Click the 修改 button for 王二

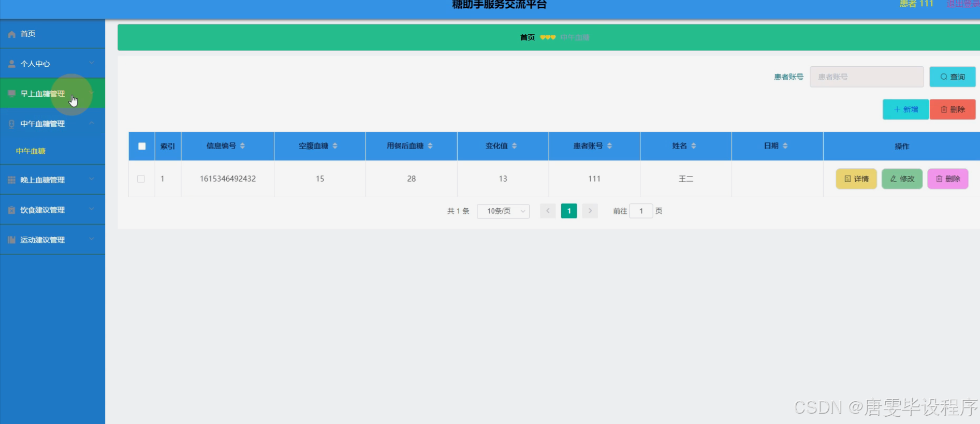pyautogui.click(x=902, y=179)
